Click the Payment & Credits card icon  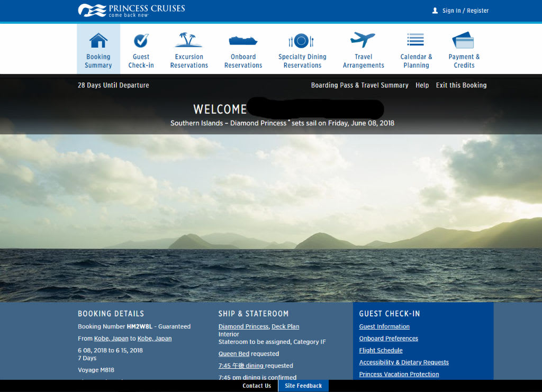[463, 40]
